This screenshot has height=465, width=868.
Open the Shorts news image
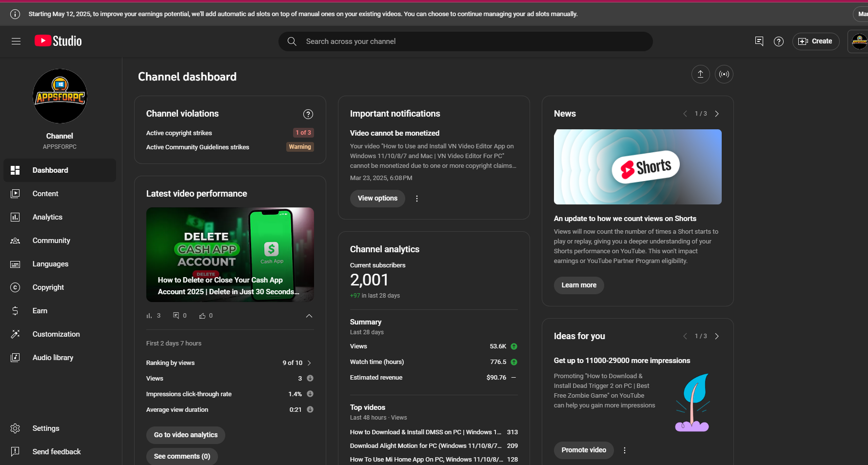[x=637, y=167]
